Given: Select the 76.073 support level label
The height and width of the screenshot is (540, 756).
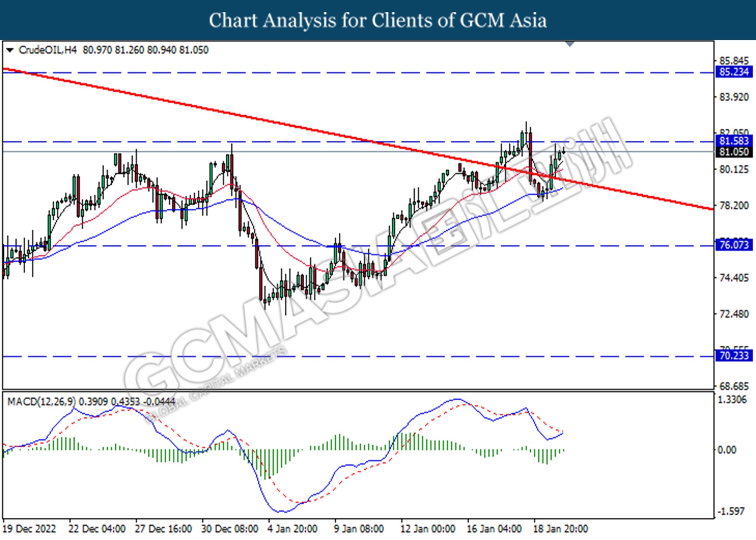Looking at the screenshot, I should [x=734, y=245].
